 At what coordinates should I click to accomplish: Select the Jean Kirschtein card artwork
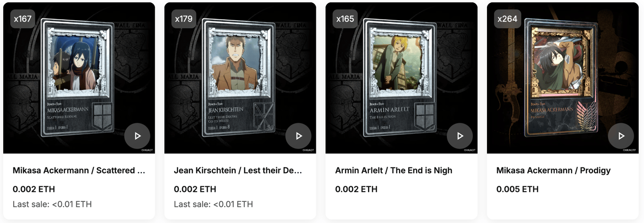239,78
